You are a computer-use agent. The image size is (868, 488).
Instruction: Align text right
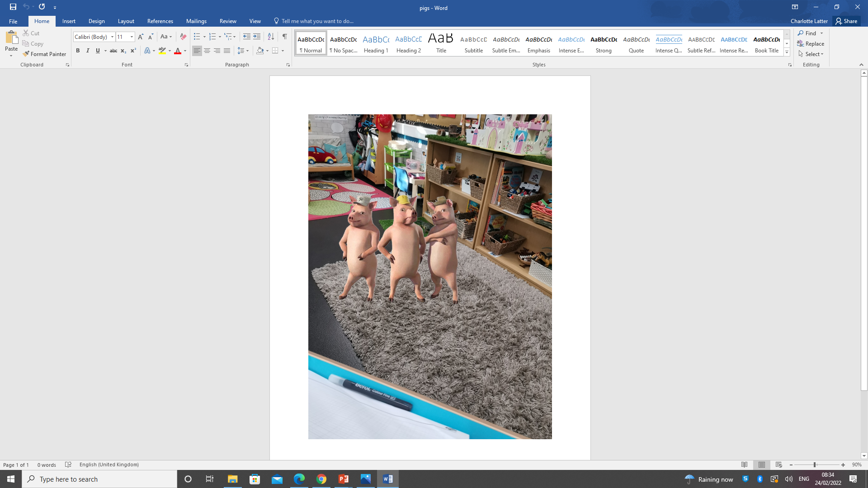217,51
